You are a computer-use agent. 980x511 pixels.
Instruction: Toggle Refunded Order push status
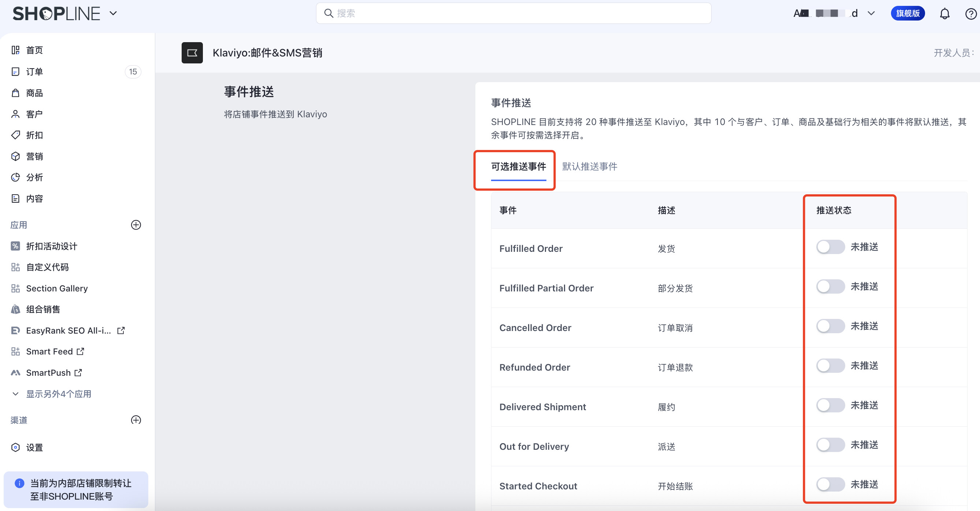pos(830,365)
